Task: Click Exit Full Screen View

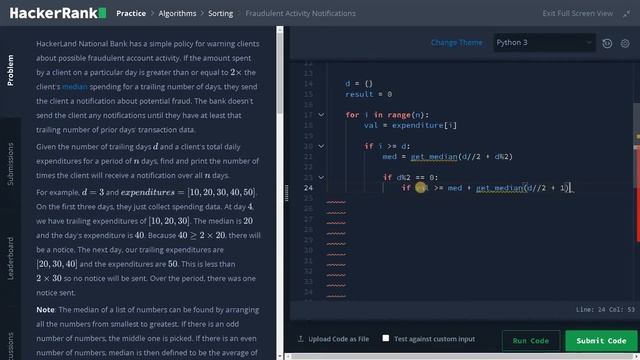Action: pyautogui.click(x=578, y=13)
